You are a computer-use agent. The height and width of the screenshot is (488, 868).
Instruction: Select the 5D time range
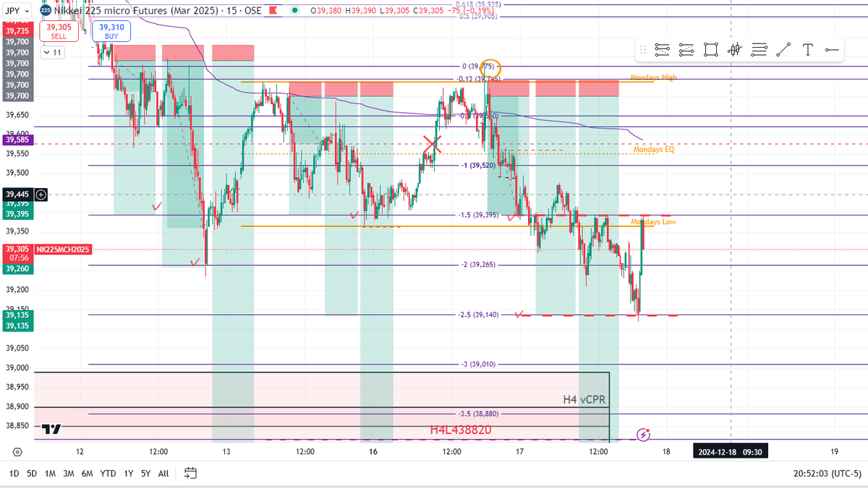pyautogui.click(x=32, y=474)
